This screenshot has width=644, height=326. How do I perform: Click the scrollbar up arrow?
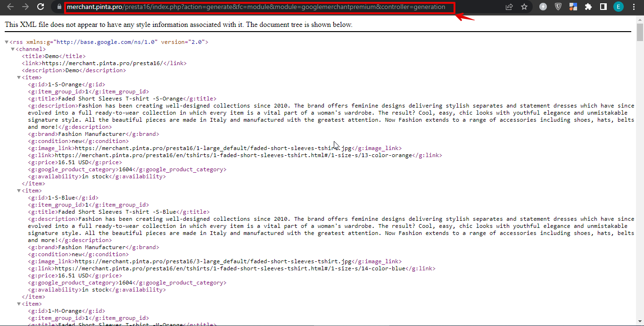click(640, 19)
